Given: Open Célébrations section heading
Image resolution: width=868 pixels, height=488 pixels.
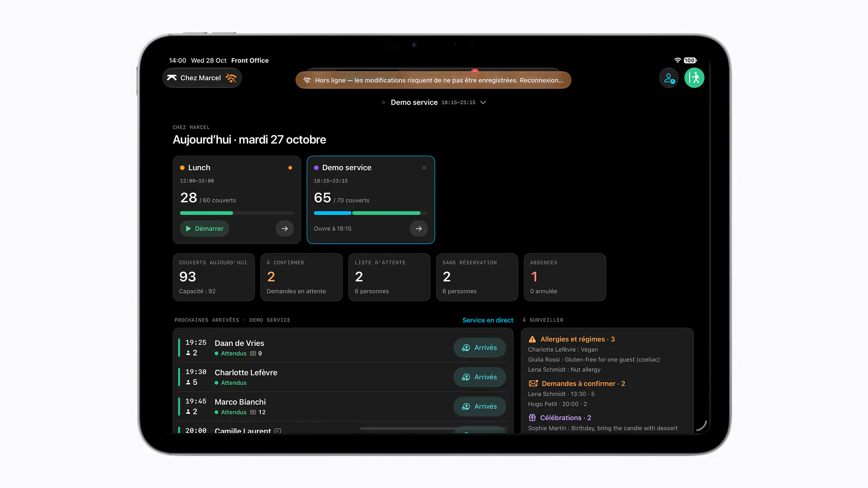Looking at the screenshot, I should point(566,418).
